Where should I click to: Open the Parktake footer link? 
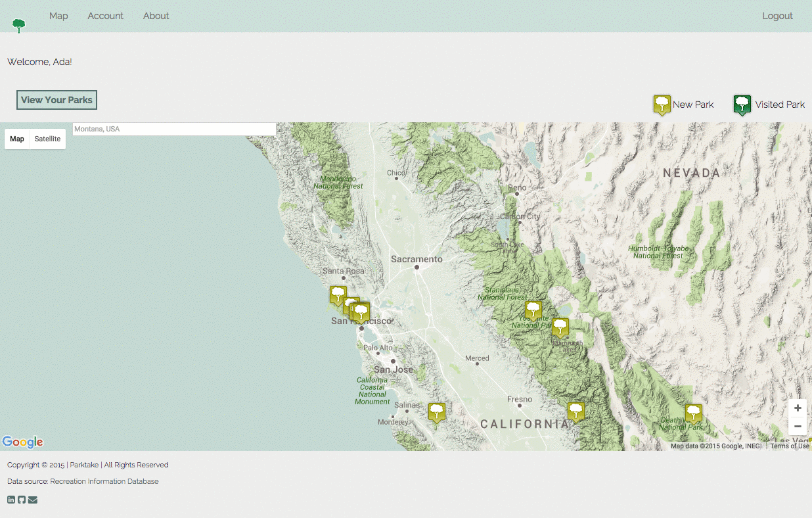(x=84, y=465)
